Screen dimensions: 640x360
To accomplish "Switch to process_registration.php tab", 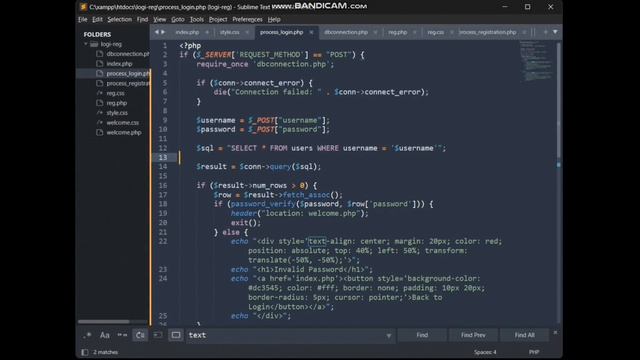I will click(x=488, y=32).
